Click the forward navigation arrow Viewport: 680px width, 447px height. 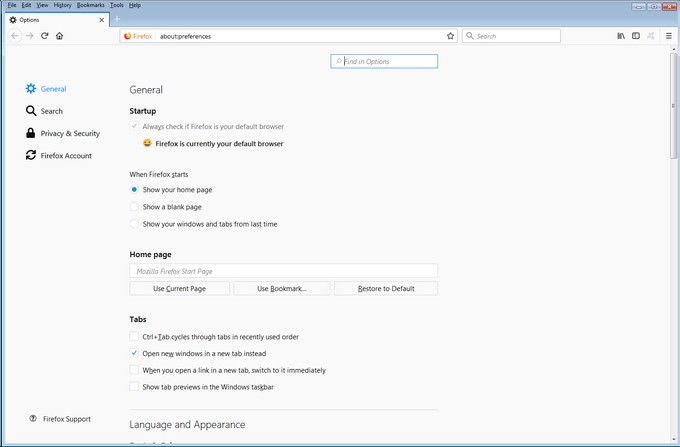tap(29, 36)
